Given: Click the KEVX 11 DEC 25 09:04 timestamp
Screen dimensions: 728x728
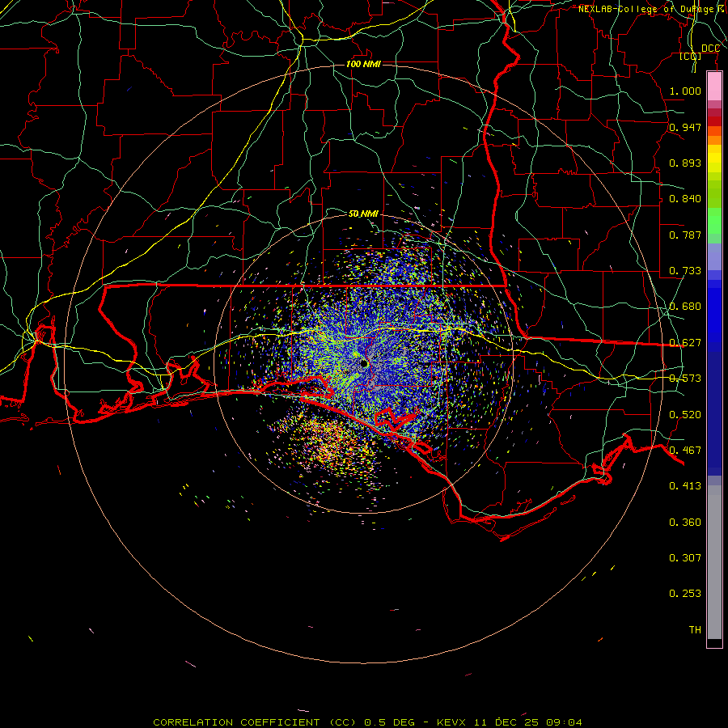Looking at the screenshot, I should (x=510, y=722).
